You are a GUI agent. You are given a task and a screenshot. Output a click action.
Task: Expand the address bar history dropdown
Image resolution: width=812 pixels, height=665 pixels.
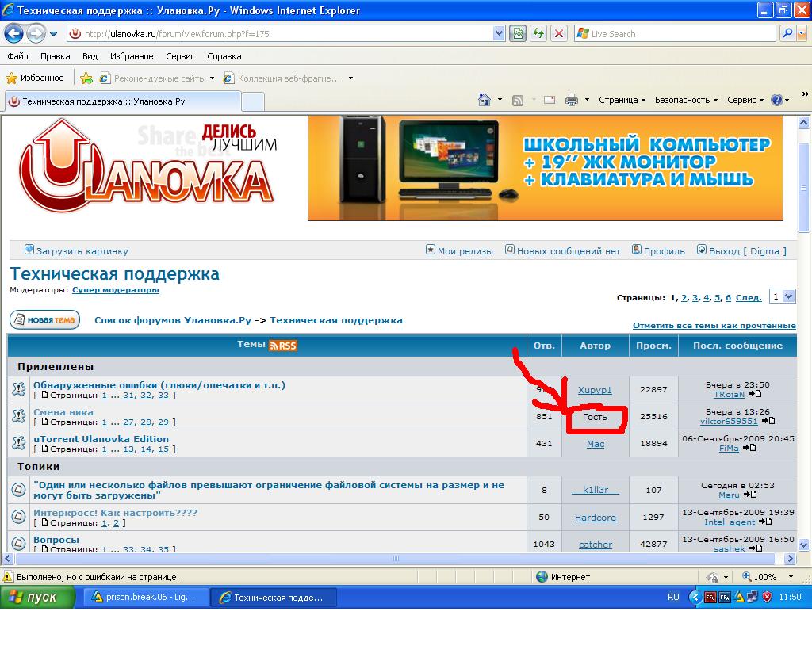click(499, 34)
